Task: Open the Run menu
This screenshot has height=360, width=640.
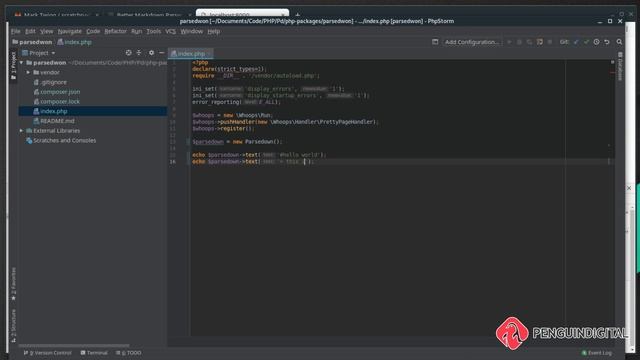Action: click(x=136, y=31)
